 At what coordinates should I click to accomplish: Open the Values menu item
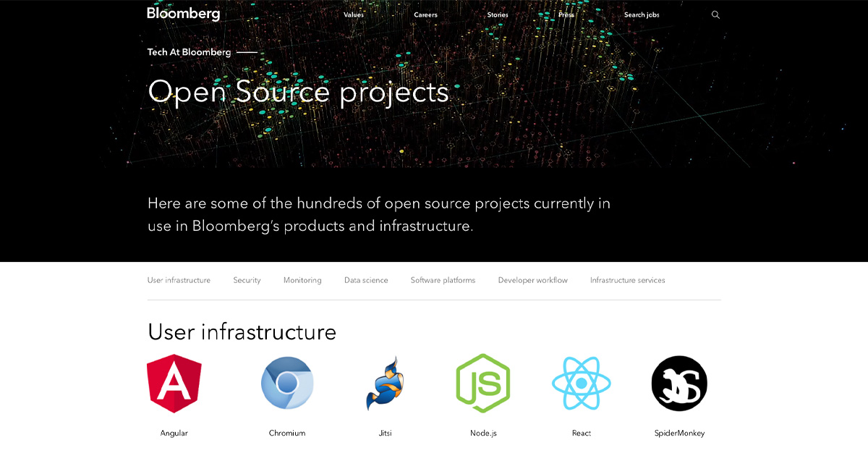pos(354,14)
